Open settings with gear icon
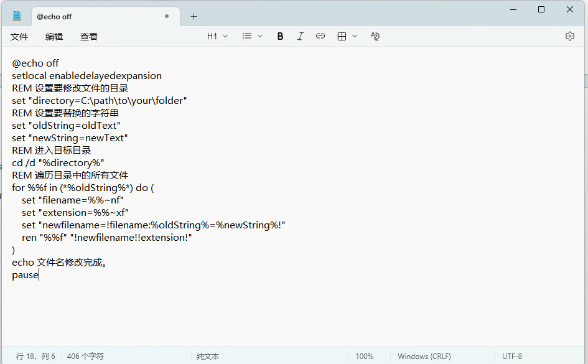The image size is (588, 364). point(569,36)
